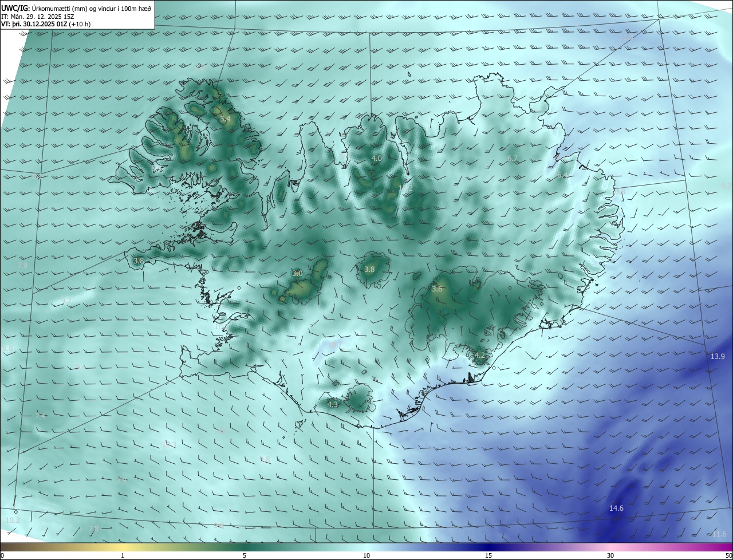Click the 4.3 value label on the map
Screen dimensions: 733x560
(x=333, y=404)
